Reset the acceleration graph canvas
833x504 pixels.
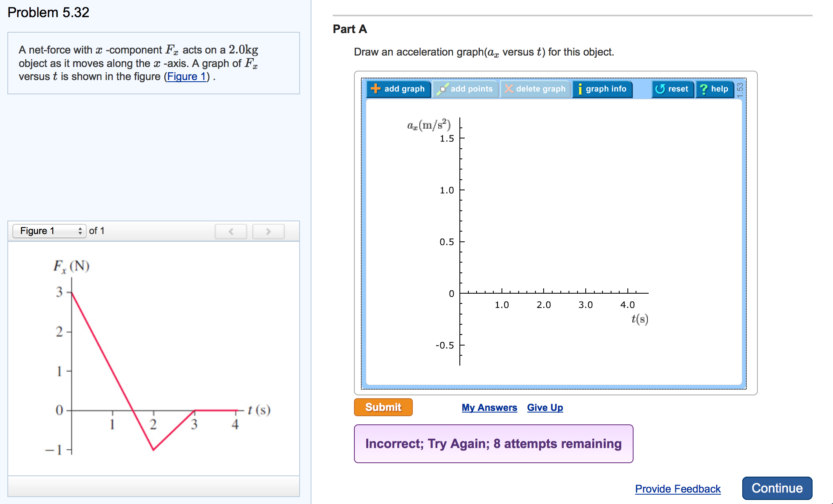click(672, 89)
